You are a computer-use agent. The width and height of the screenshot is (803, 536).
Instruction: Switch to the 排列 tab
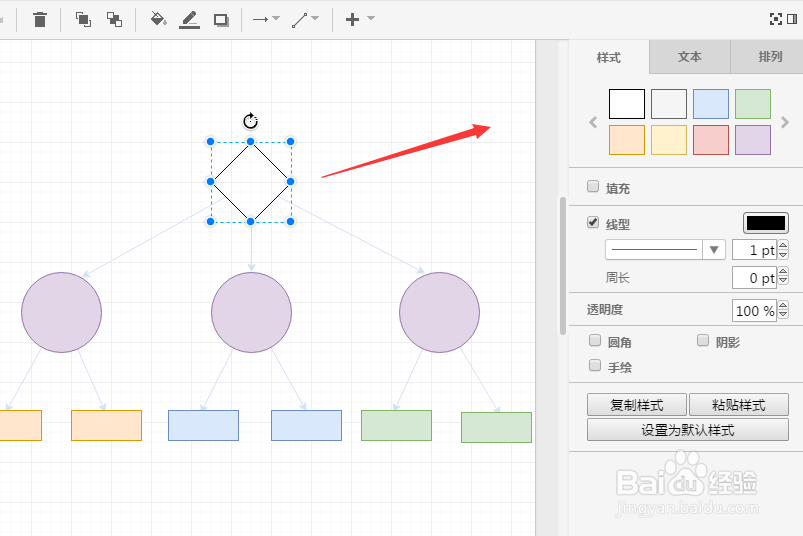(767, 57)
